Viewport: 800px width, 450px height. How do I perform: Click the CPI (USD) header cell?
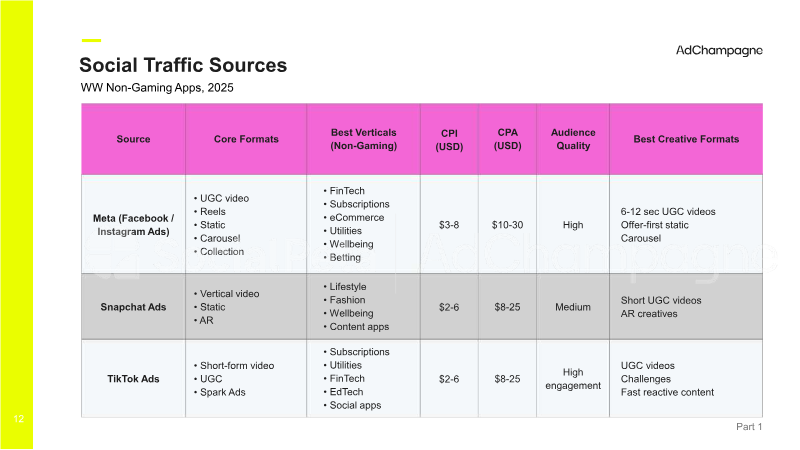point(449,139)
